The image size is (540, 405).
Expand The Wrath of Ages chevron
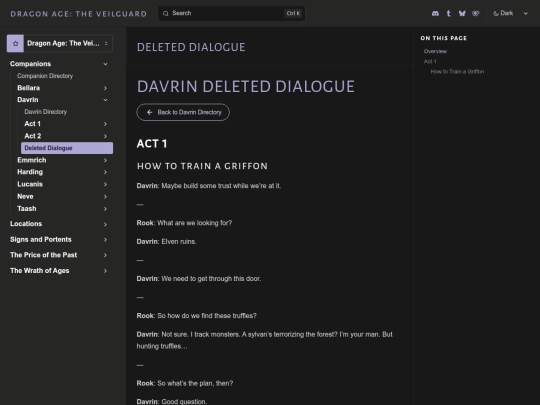(105, 271)
